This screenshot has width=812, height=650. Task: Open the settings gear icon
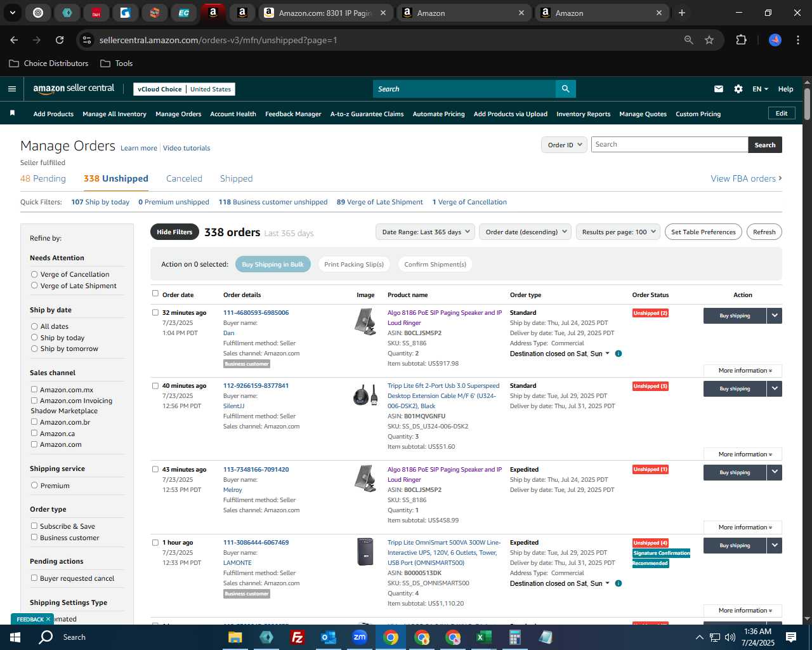(738, 89)
